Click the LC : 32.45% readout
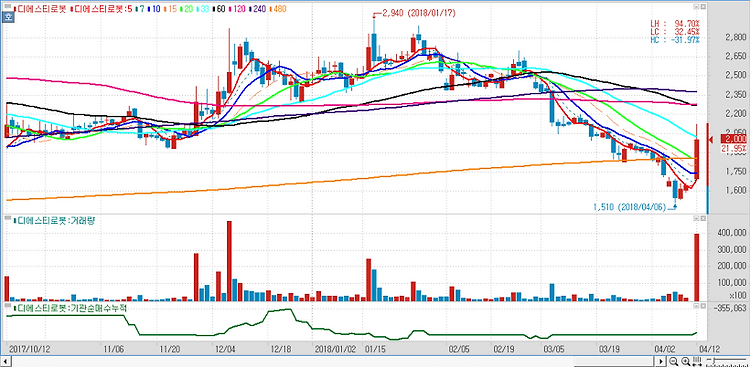This screenshot has height=367, width=750. [674, 32]
